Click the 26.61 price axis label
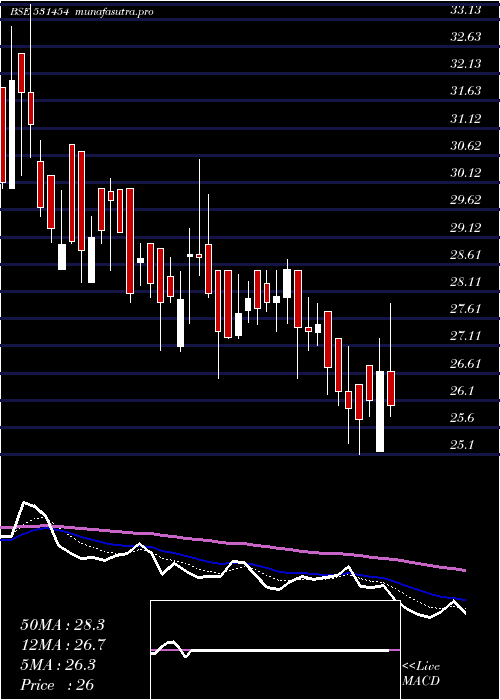Viewport: 500px width, 700px height. coord(466,364)
